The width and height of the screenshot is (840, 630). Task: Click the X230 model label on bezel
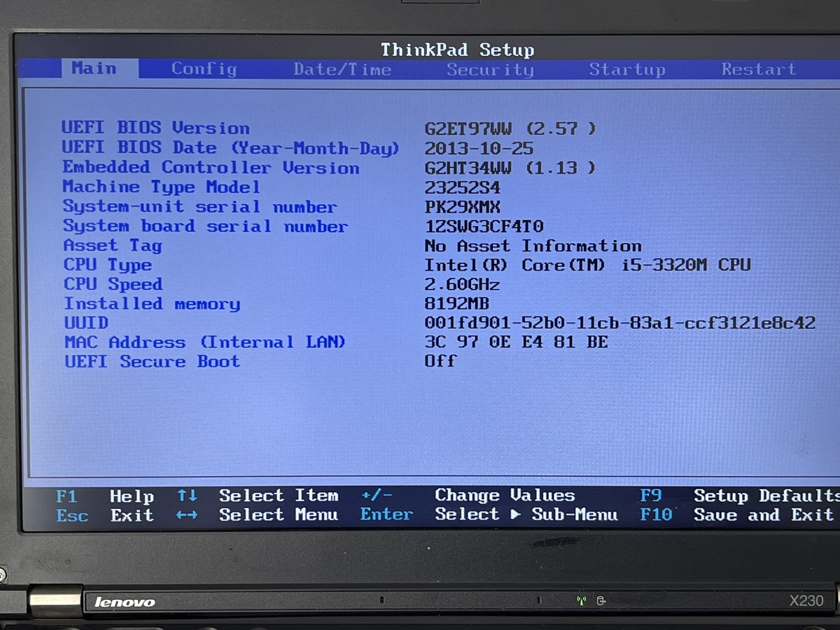pyautogui.click(x=806, y=601)
